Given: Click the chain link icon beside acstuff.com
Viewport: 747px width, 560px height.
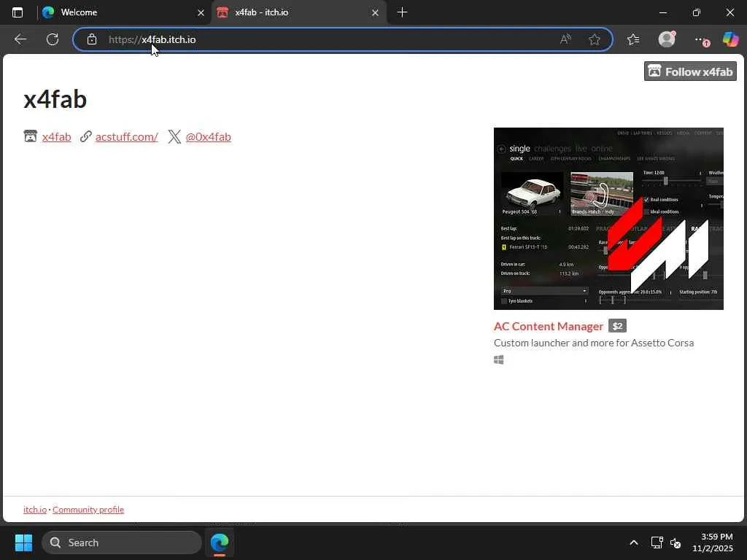Looking at the screenshot, I should [86, 136].
